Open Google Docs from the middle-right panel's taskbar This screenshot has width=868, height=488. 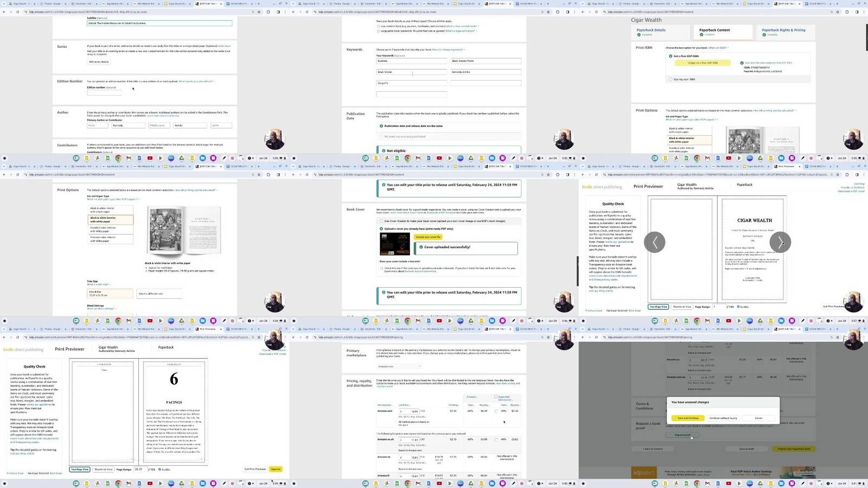[718, 321]
